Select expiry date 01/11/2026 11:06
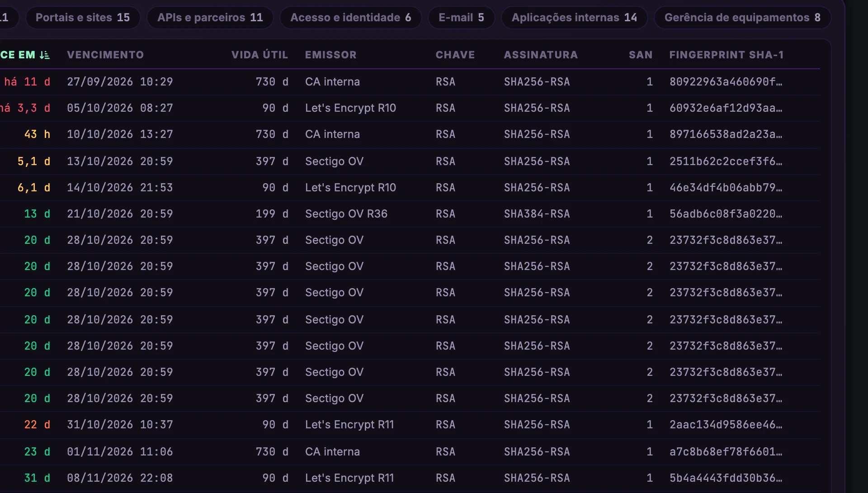This screenshot has height=493, width=868. pos(120,452)
